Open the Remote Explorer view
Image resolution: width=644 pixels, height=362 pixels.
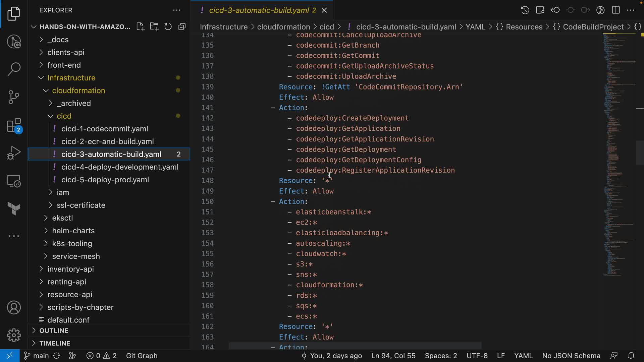14,181
